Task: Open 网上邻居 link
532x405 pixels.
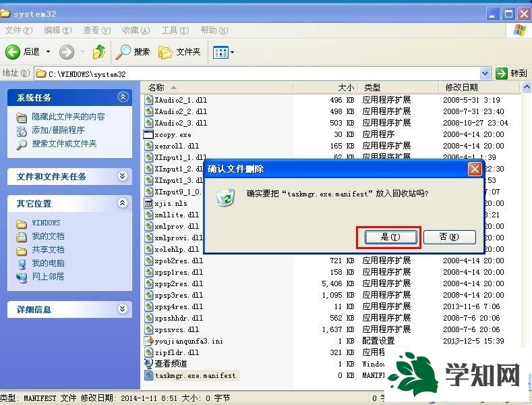Action: [48, 277]
